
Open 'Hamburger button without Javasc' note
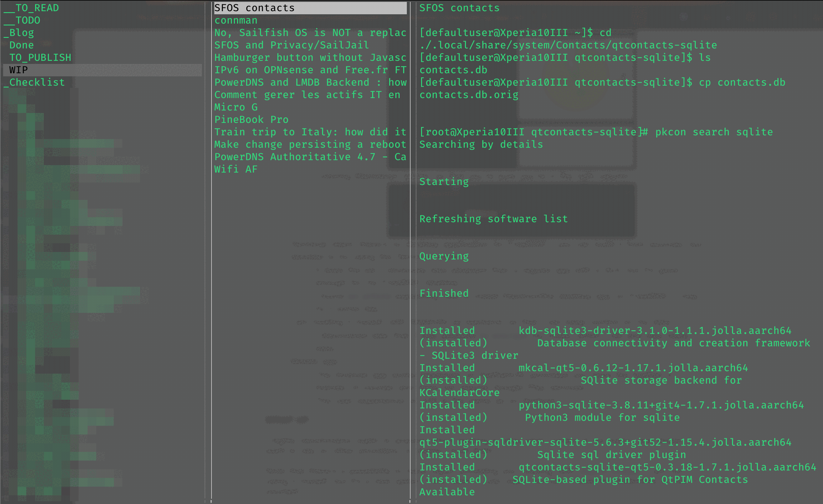(310, 57)
